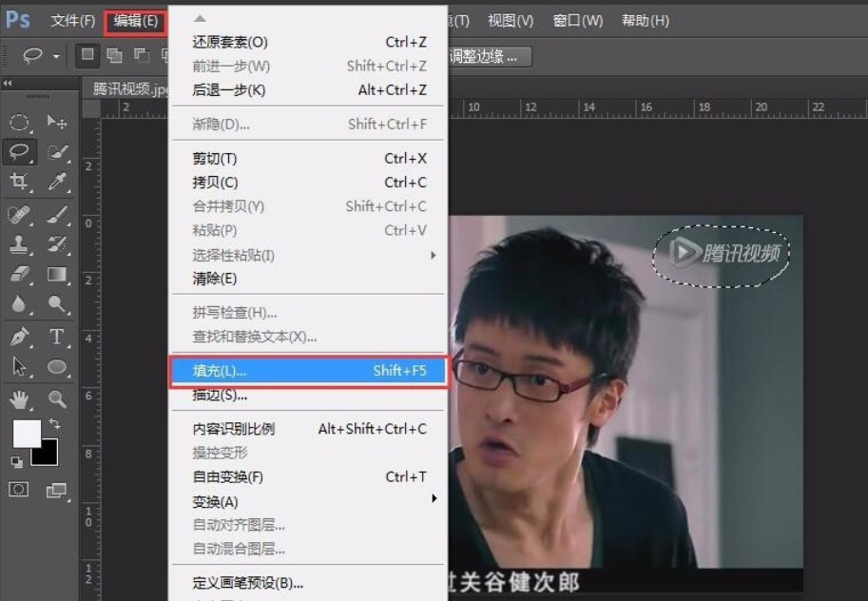Choose Define Brush Preset (定义画笔预设)

pos(308,583)
